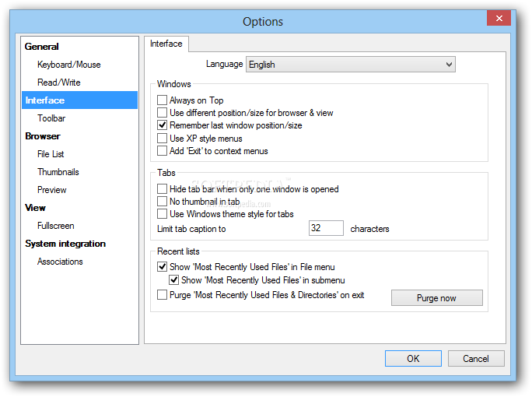Click the Interface tab header
Viewport: 532px width, 397px height.
pos(166,44)
